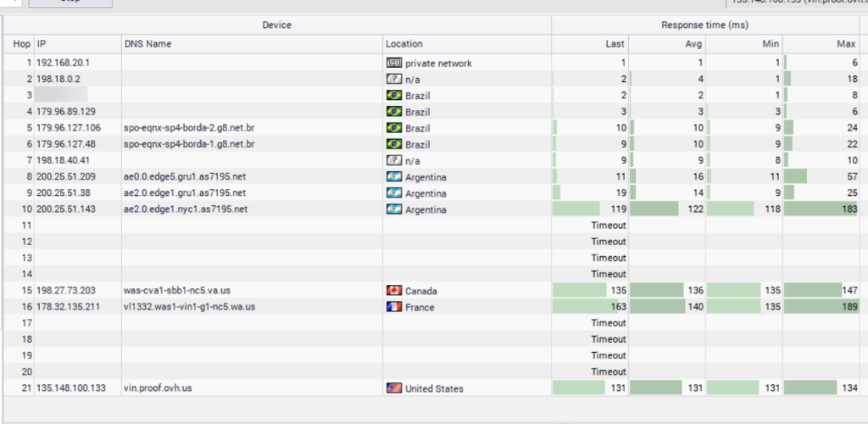
Task: Click the private network icon in hop 1
Action: 393,63
